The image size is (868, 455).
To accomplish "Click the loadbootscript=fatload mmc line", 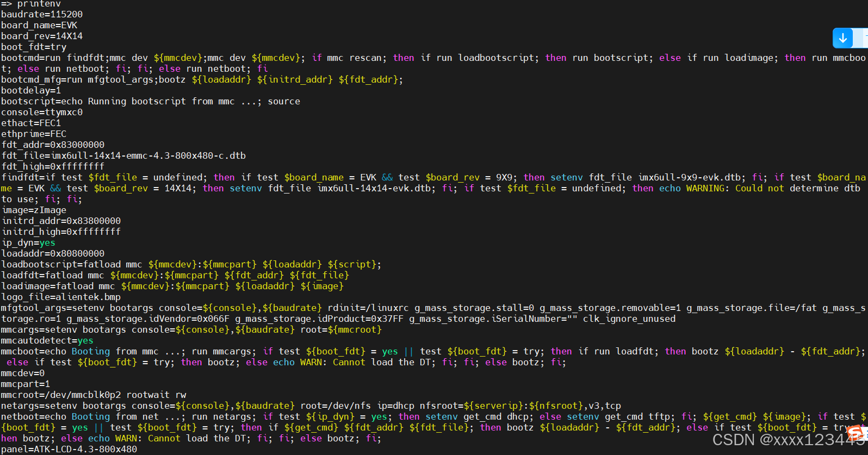I will pos(191,264).
